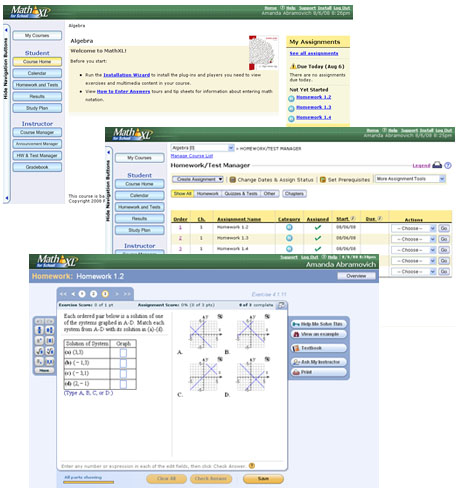The width and height of the screenshot is (463, 495).
Task: Click category icon for Homework 1.2 row
Action: (289, 227)
